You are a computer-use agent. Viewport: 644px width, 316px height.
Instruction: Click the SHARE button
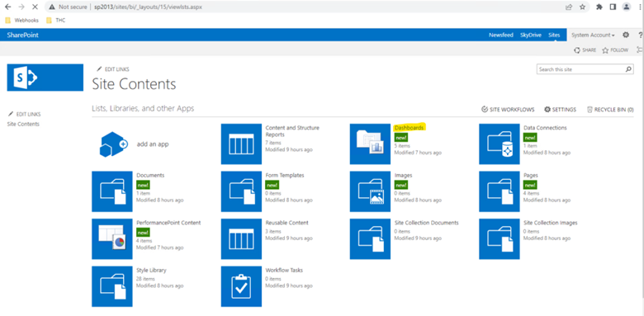(x=585, y=50)
